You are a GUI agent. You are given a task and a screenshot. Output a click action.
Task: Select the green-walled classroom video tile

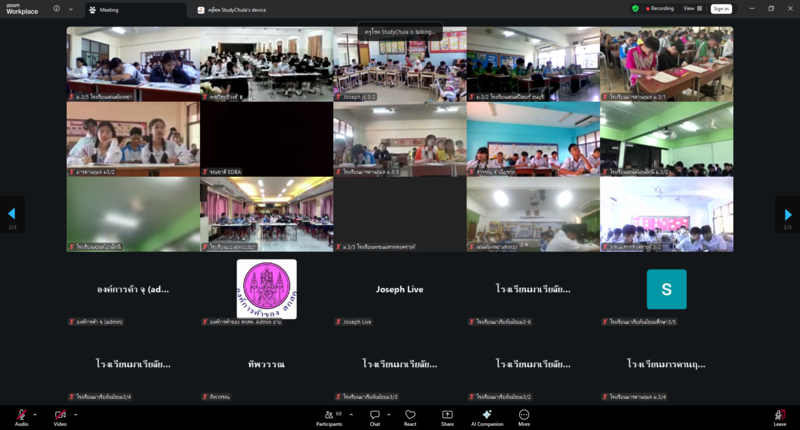click(666, 139)
